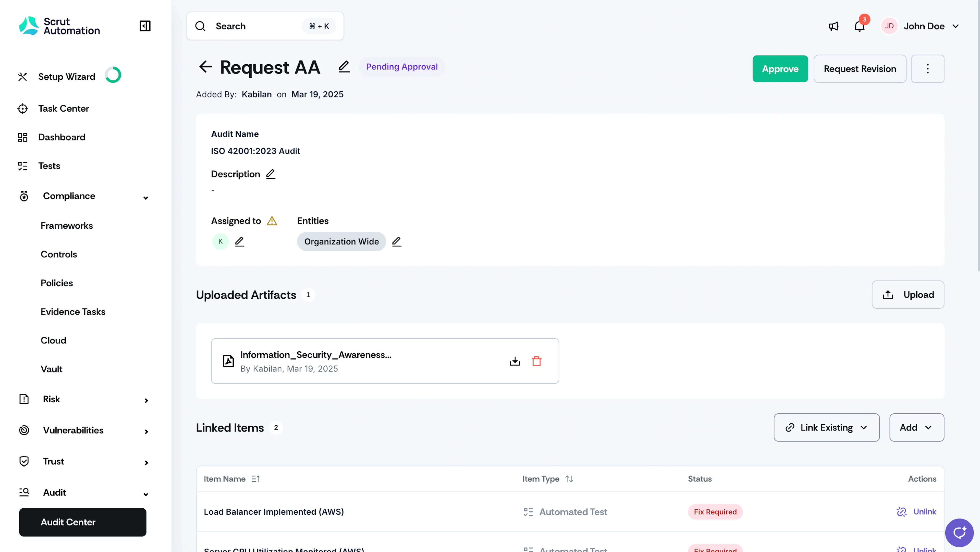Select Evidence Tasks in sidebar
The image size is (980, 552).
pos(73,312)
